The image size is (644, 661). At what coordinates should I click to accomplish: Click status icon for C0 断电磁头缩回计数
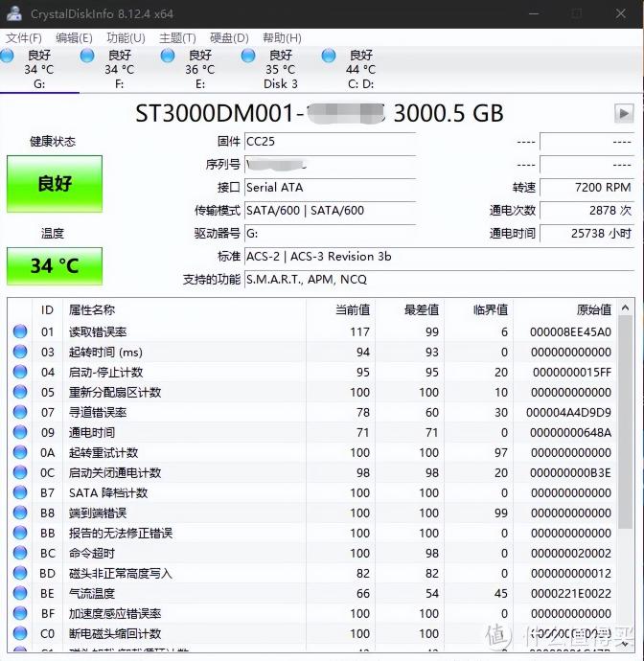20,633
